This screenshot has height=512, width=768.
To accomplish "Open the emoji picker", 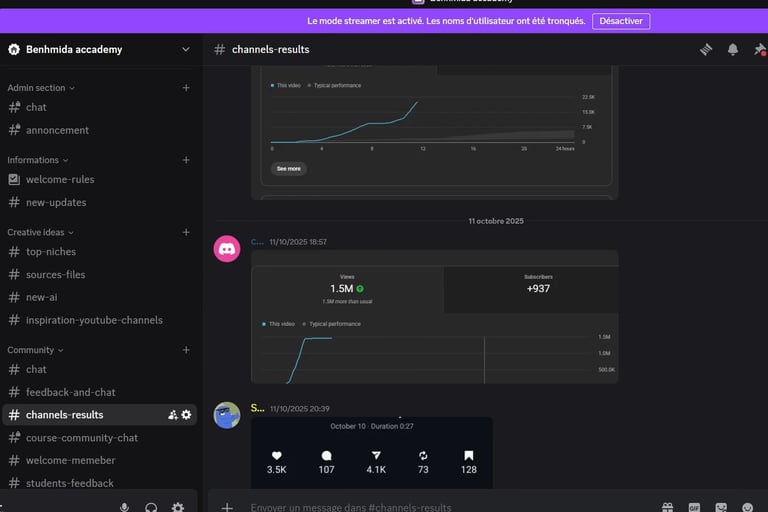I will (747, 507).
